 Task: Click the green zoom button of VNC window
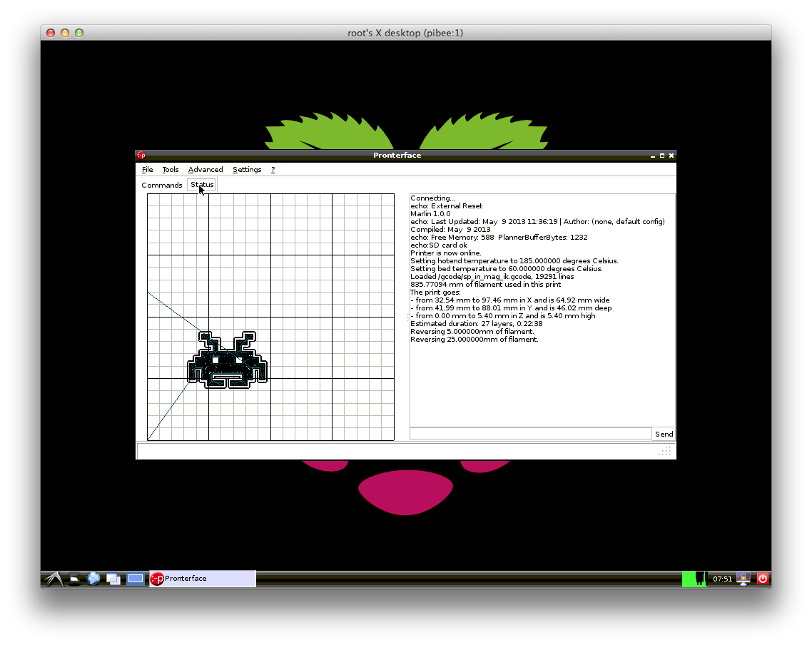[79, 33]
